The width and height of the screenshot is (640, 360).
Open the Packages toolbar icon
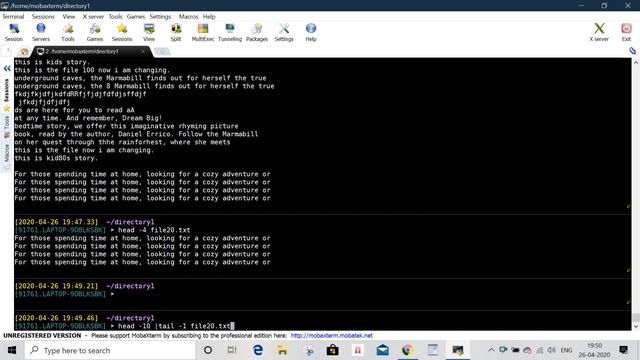(x=257, y=32)
